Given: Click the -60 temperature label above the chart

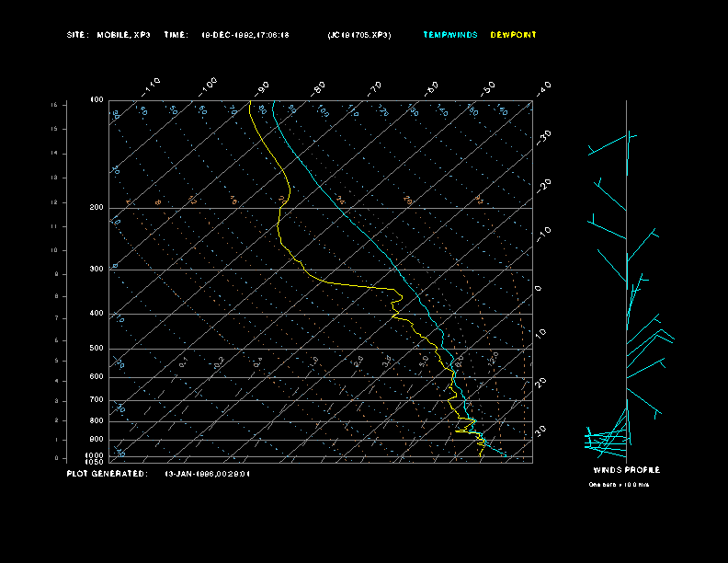Looking at the screenshot, I should [431, 88].
